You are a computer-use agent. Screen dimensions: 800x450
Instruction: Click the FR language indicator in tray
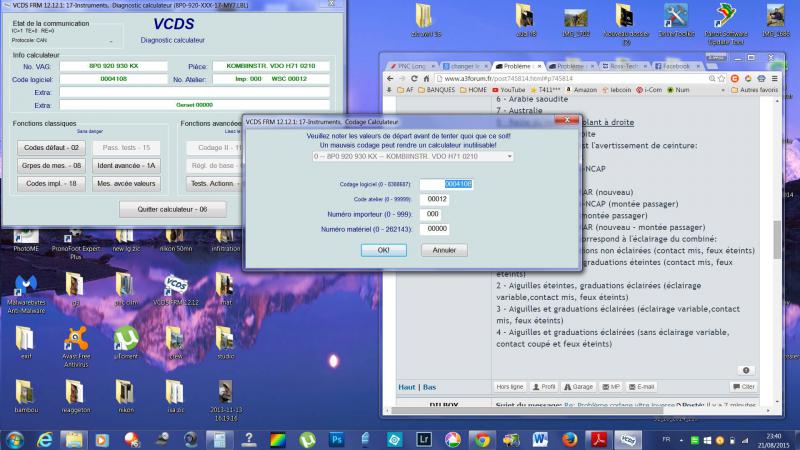click(x=666, y=439)
